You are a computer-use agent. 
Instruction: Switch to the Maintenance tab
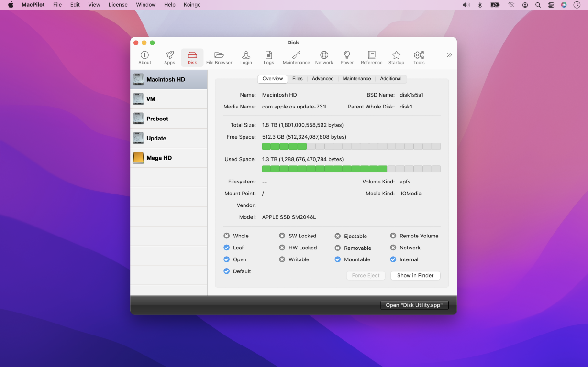pyautogui.click(x=357, y=79)
